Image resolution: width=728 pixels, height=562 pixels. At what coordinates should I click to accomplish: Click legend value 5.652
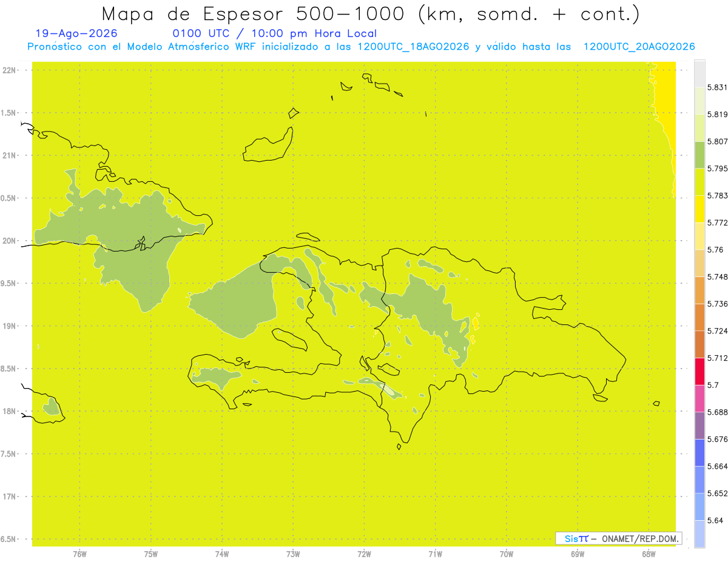coord(717,493)
